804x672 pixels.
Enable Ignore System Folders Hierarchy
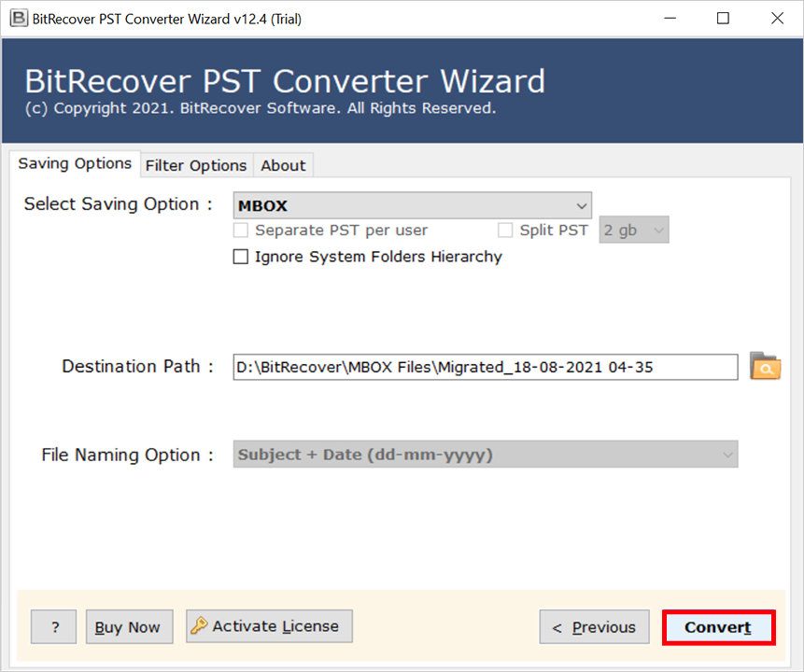point(240,257)
